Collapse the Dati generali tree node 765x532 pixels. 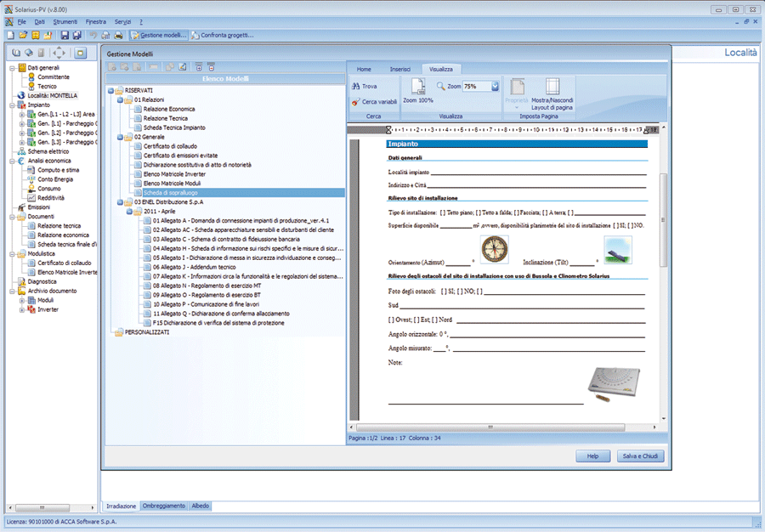pos(12,68)
